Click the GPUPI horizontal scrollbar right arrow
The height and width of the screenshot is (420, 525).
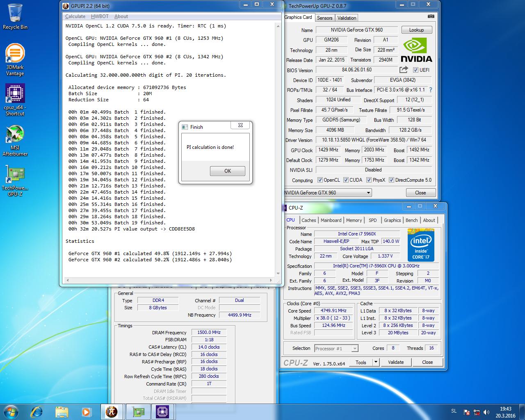271,281
